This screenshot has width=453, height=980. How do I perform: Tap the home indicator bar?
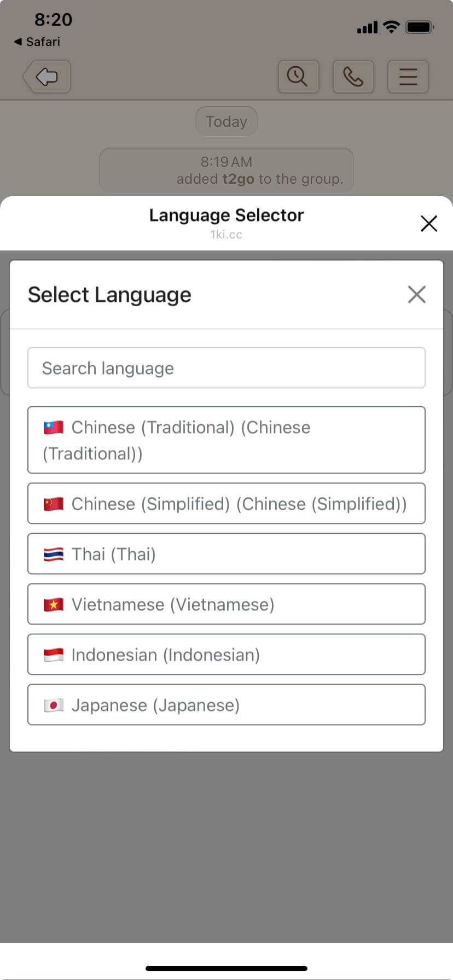[226, 968]
